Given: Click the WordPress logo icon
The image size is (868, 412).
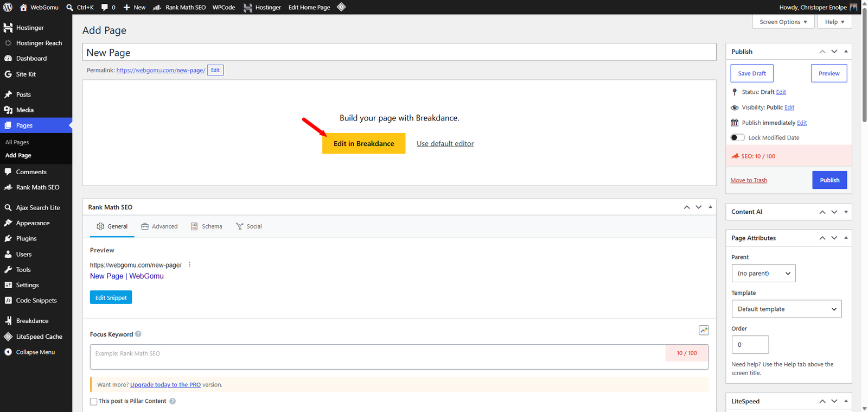Looking at the screenshot, I should coord(8,7).
